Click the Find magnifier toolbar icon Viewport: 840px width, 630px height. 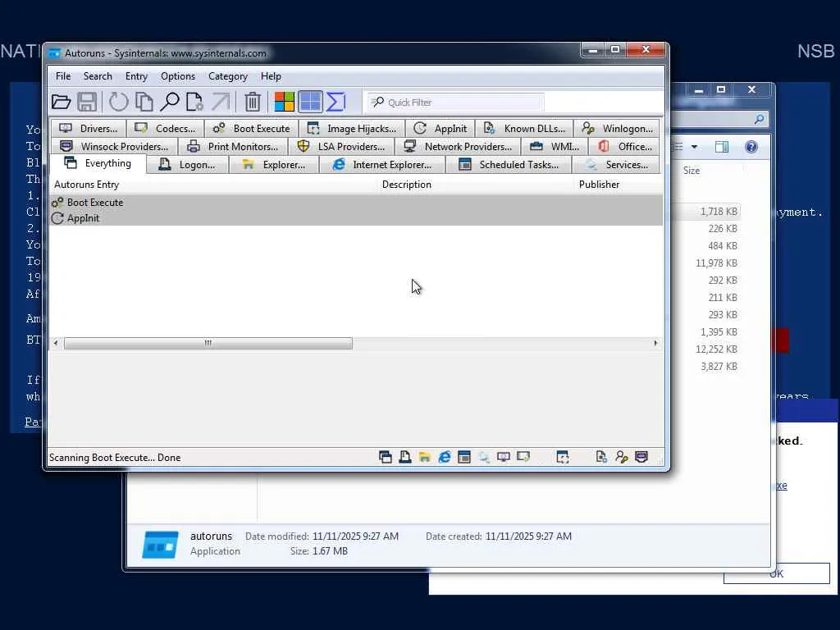(x=170, y=102)
